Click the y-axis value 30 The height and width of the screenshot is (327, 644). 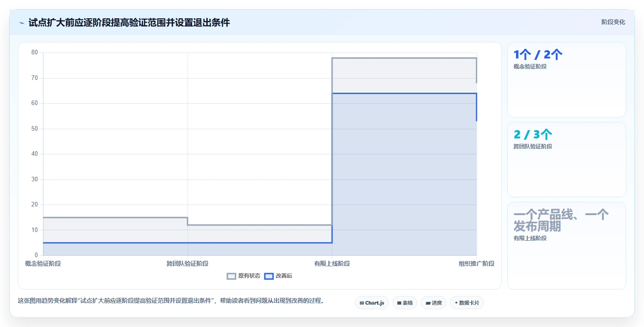pos(35,179)
